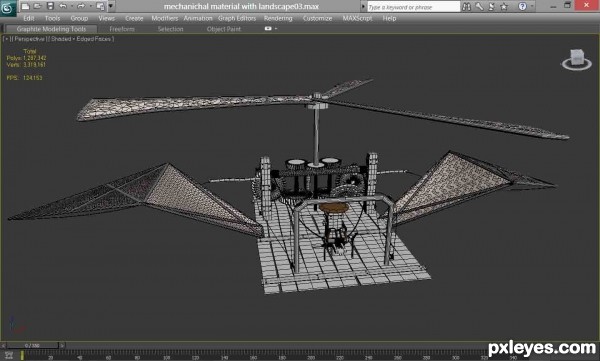
Task: Open the Graph Editors menu
Action: click(237, 18)
